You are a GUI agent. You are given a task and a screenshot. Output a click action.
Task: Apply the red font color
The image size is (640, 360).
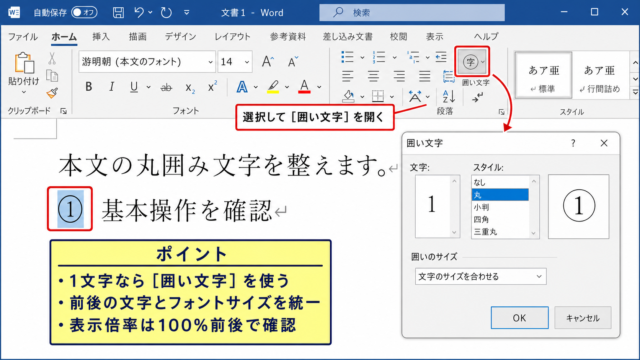coord(304,87)
